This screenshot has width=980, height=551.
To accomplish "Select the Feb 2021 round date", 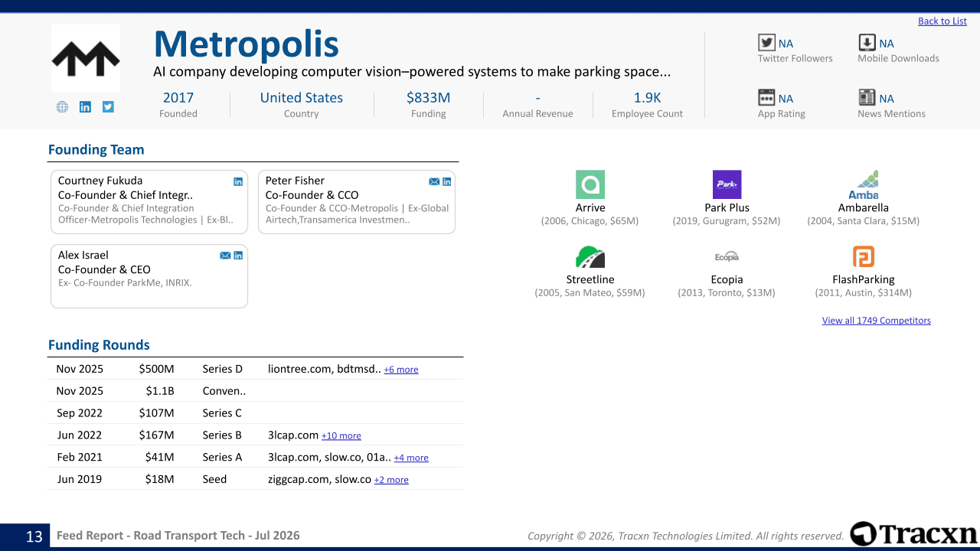I will pyautogui.click(x=80, y=458).
